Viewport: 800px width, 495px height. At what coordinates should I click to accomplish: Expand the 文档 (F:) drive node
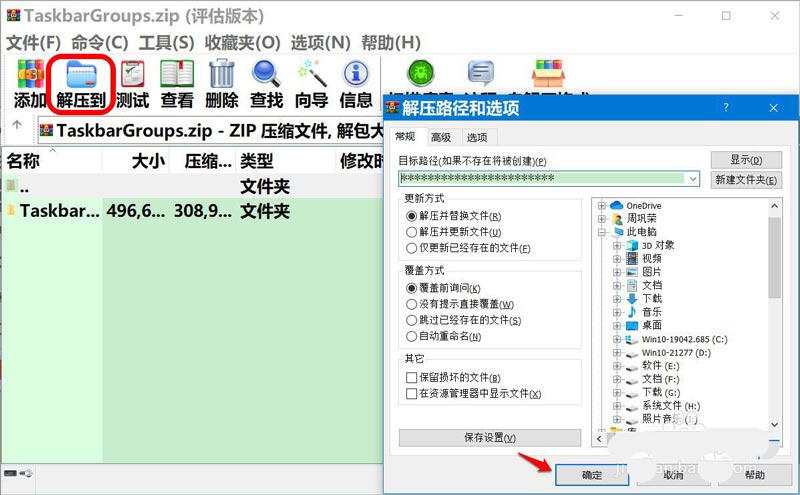(617, 379)
